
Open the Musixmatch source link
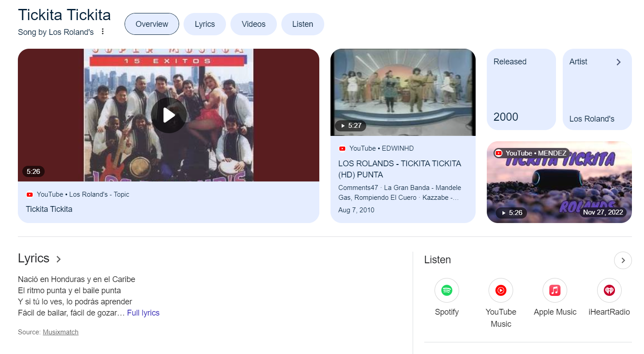pyautogui.click(x=61, y=332)
